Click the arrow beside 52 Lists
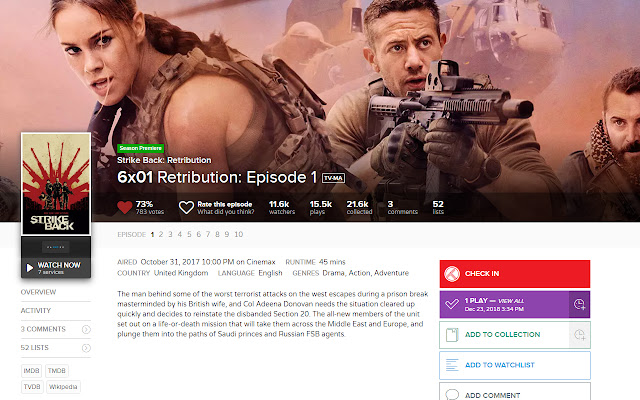640x400 pixels. (x=86, y=348)
